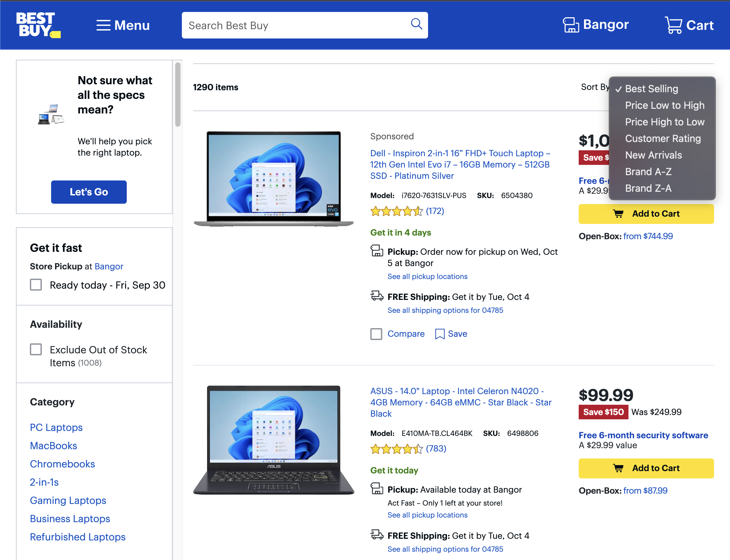
Task: Choose Customer Rating sort option
Action: [663, 138]
